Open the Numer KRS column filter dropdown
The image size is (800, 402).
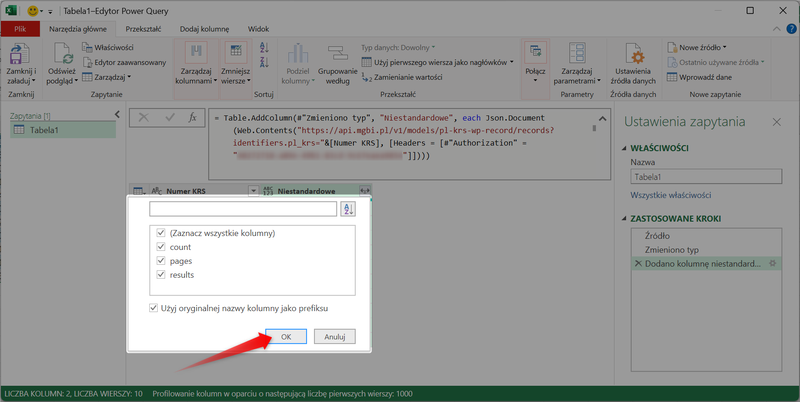point(254,191)
